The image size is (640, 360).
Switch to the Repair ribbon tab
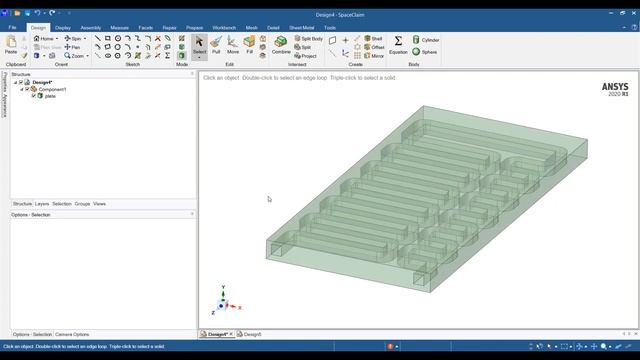(x=169, y=28)
